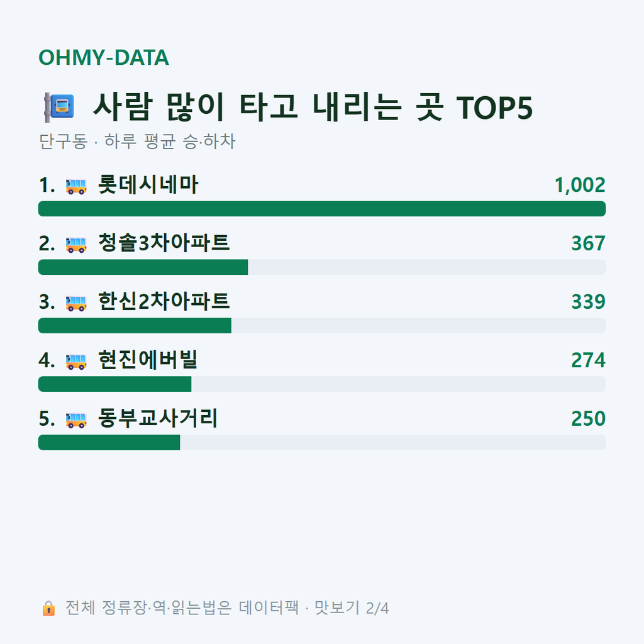Click the OHMY-DATA brand label
This screenshot has height=644, width=644.
click(x=104, y=57)
